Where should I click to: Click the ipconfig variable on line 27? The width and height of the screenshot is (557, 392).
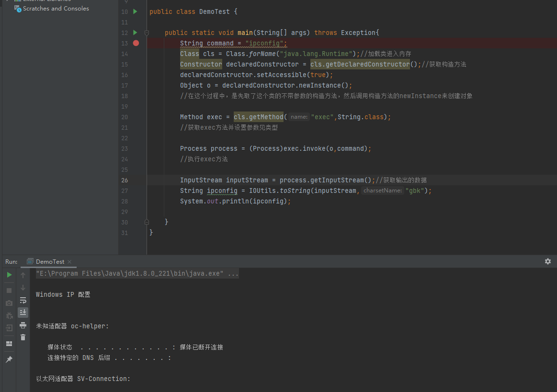point(222,190)
